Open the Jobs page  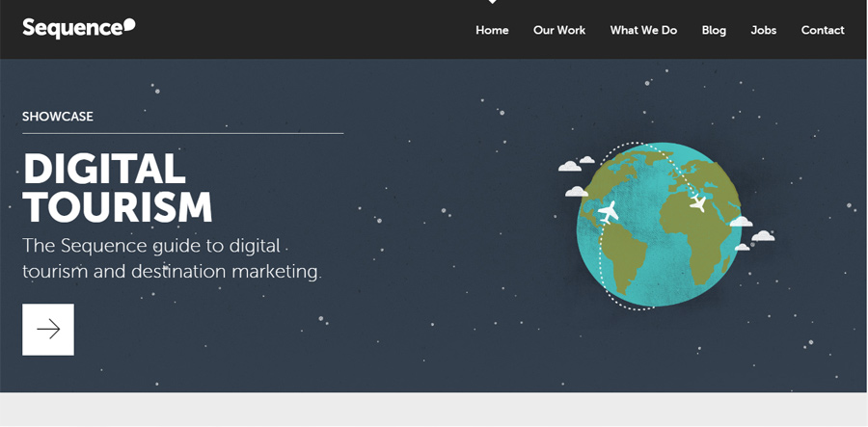pyautogui.click(x=764, y=31)
